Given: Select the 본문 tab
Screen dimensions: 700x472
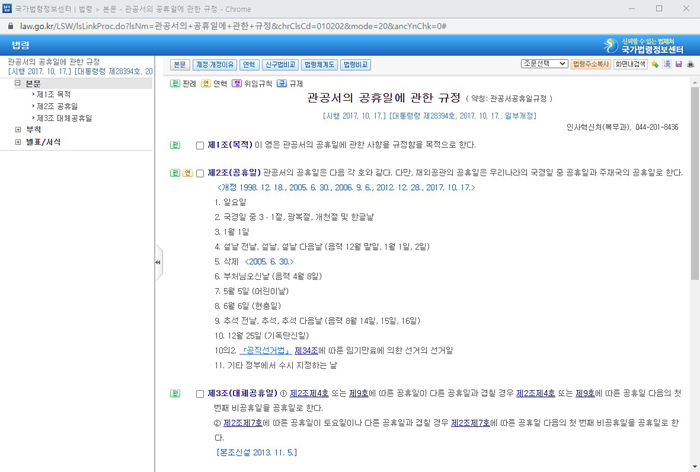Looking at the screenshot, I should [x=180, y=65].
